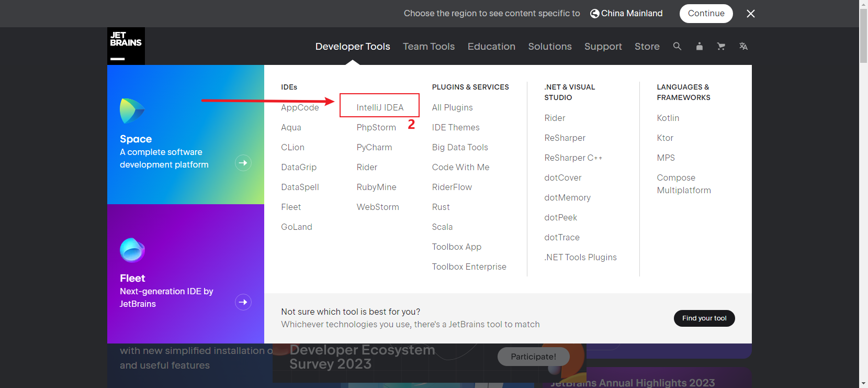Click the scrollbar down arrow
The image size is (868, 388).
pyautogui.click(x=863, y=384)
